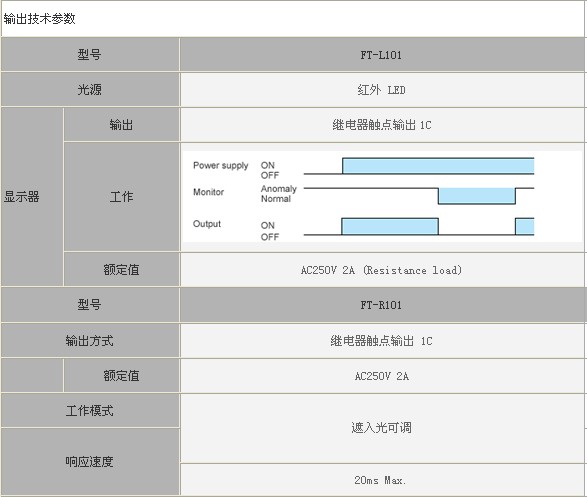Click the 光源 label cell
587x497 pixels.
click(90, 89)
